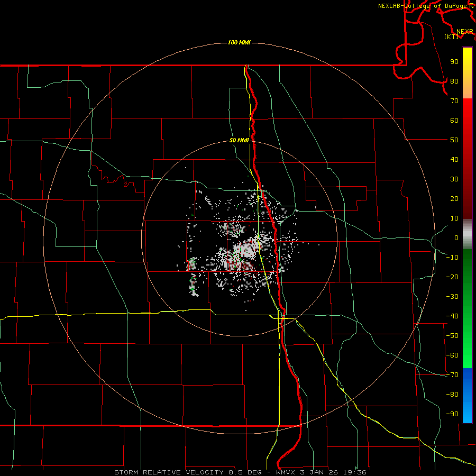Click the 19:36 timestamp in caption
Screen dimensions: 476x476
tap(355, 472)
